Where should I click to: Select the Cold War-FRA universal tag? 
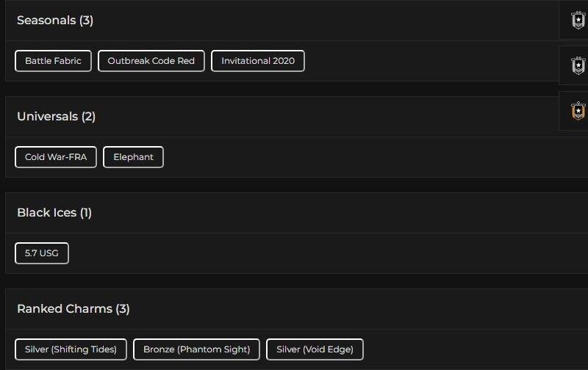tap(56, 157)
